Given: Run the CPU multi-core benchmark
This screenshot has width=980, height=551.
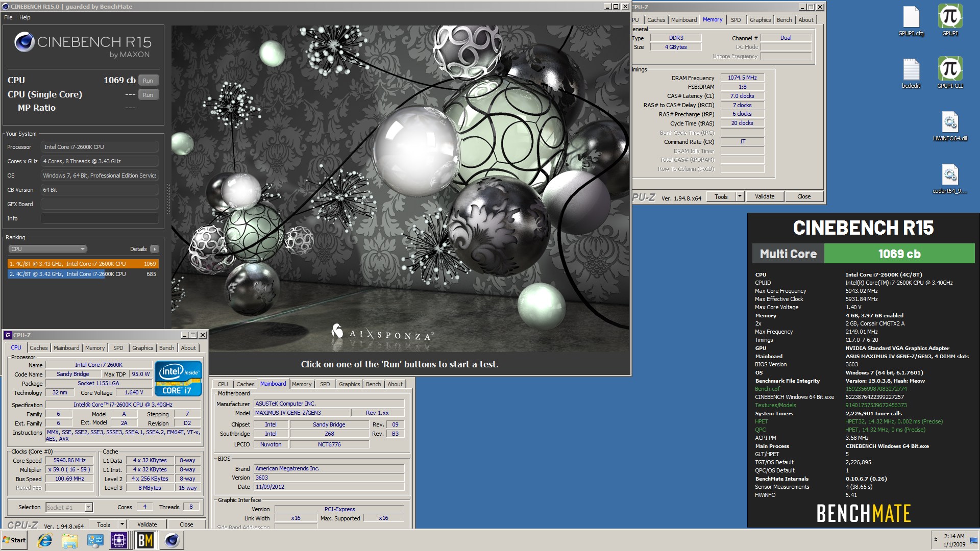Looking at the screenshot, I should pyautogui.click(x=148, y=80).
